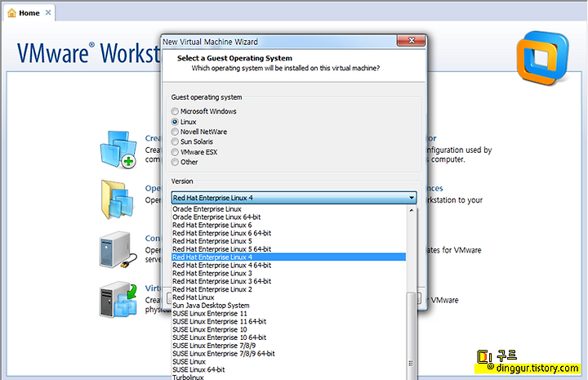Pick the Other guest OS radio option
This screenshot has width=588, height=380.
coord(175,162)
